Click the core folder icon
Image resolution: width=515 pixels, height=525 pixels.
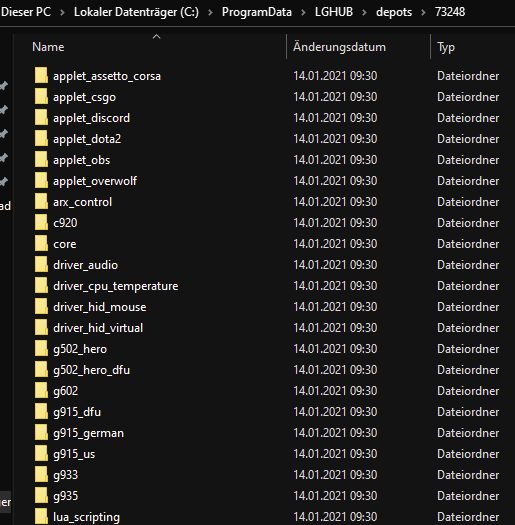(x=41, y=244)
